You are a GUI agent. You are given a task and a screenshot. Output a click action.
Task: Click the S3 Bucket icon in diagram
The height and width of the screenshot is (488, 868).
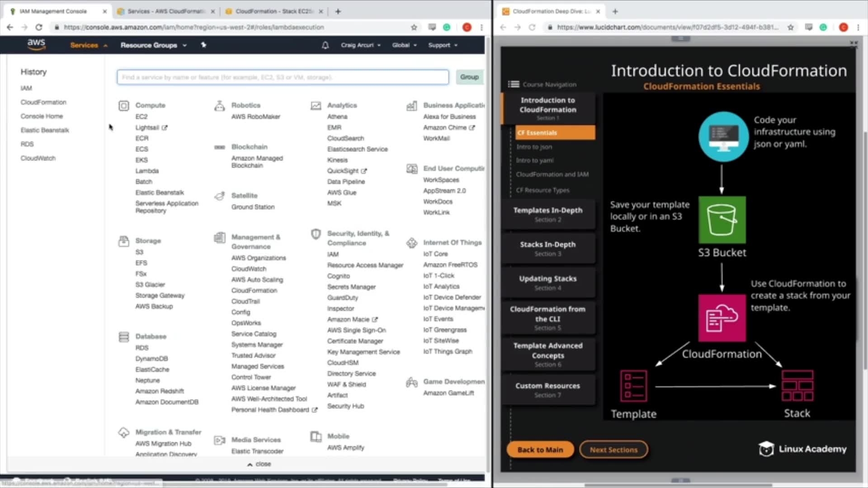click(x=722, y=220)
